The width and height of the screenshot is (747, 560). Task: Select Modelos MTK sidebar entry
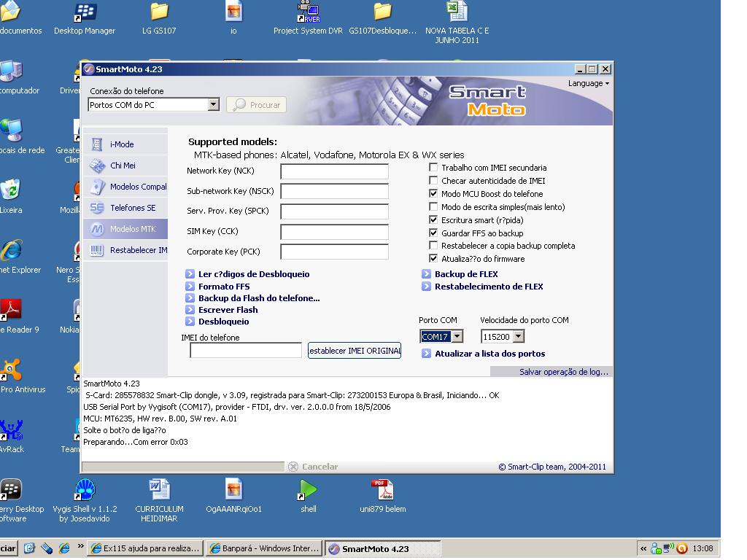tap(125, 229)
